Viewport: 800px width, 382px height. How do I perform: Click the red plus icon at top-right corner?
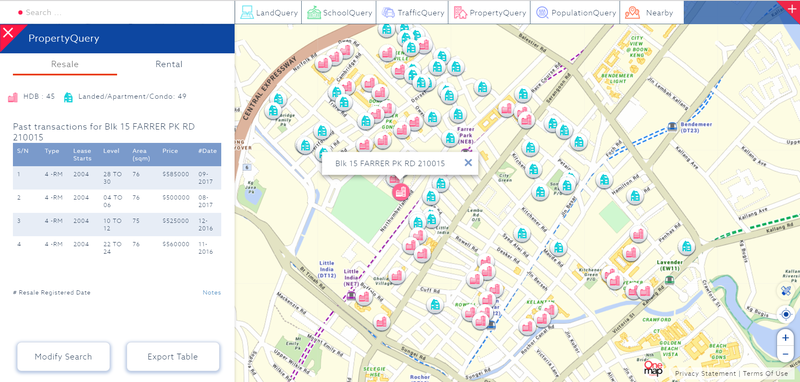(791, 8)
